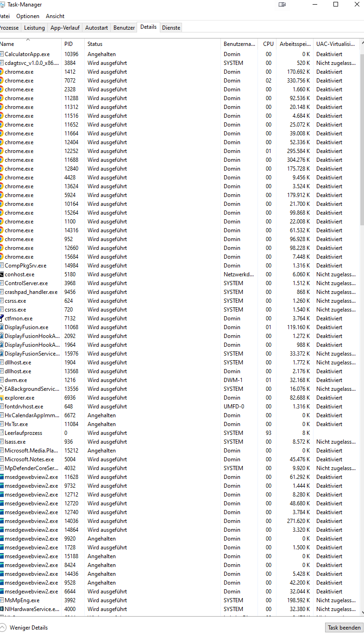Switch to the Dienste tab
The image size is (364, 637).
[171, 28]
